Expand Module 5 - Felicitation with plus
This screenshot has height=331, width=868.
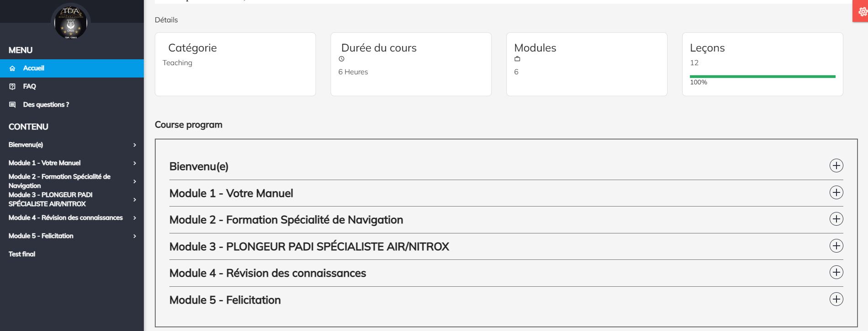pos(836,300)
